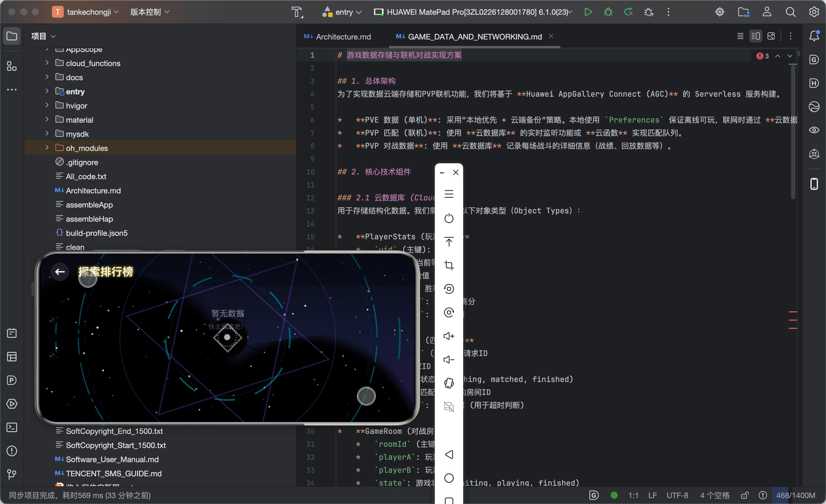The height and width of the screenshot is (504, 826).
Task: Tap the emulator home circle button
Action: [449, 478]
